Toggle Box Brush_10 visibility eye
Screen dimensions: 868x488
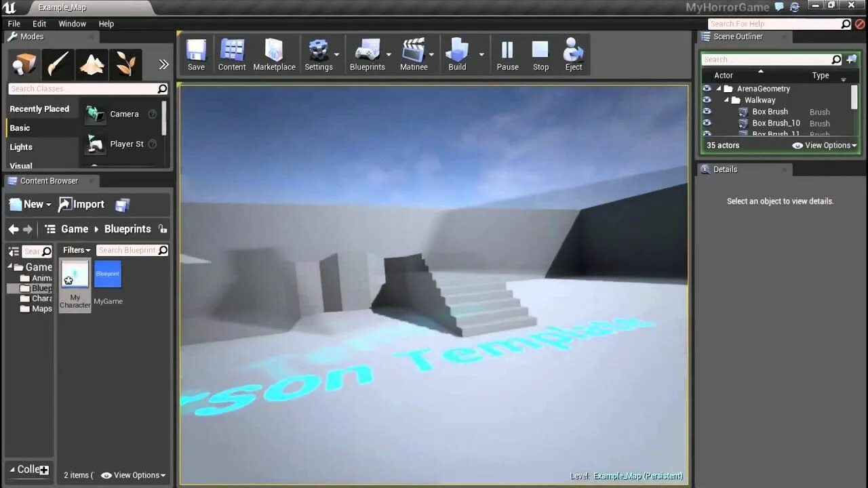(x=707, y=123)
